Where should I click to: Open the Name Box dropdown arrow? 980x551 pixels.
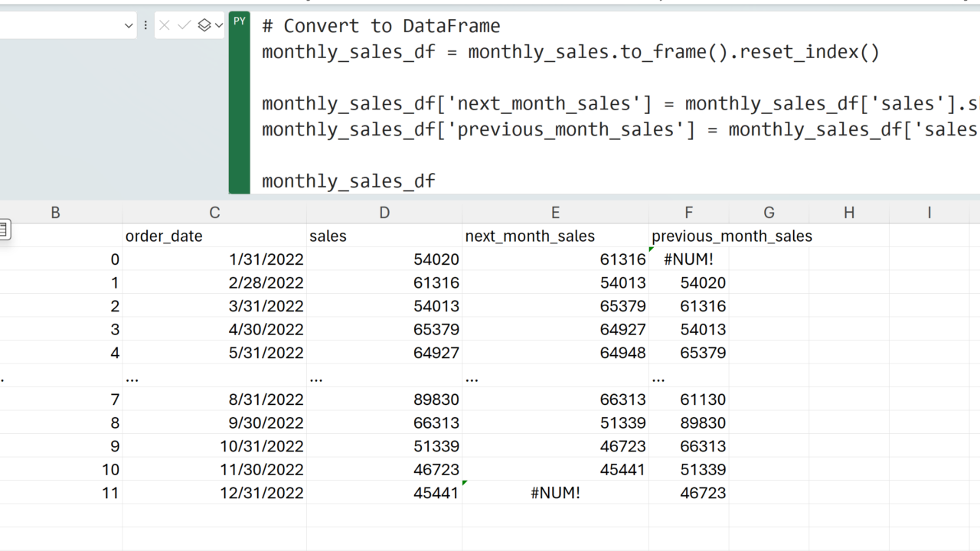(x=129, y=26)
